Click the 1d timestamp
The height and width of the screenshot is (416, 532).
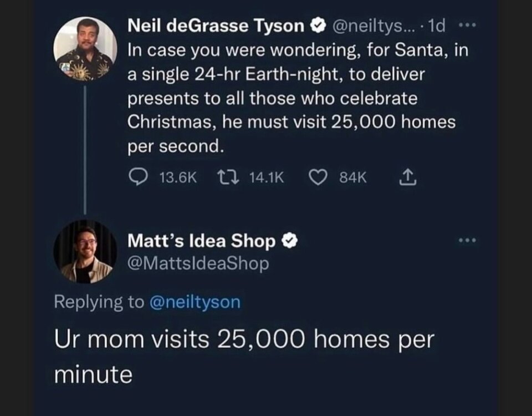(437, 26)
